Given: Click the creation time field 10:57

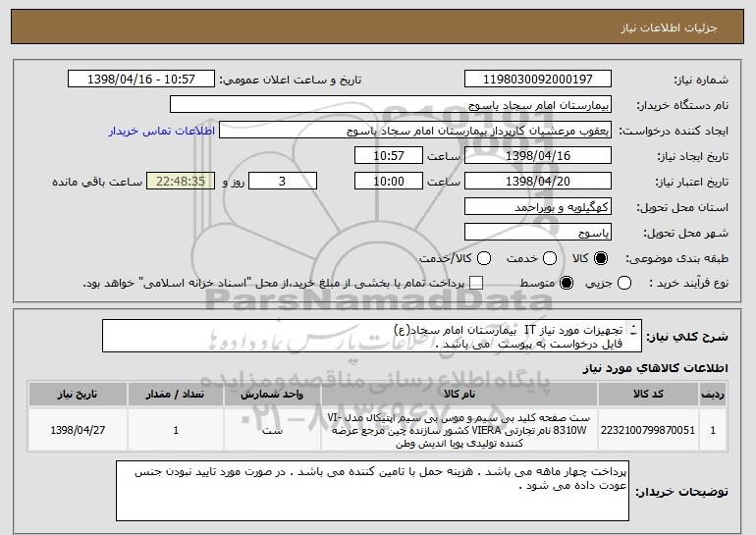Looking at the screenshot, I should click(389, 156).
